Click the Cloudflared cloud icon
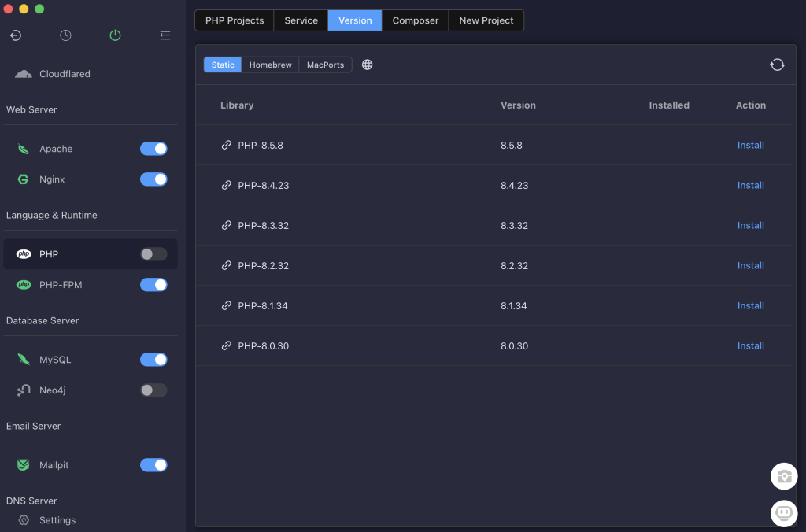The height and width of the screenshot is (532, 806). (x=23, y=74)
